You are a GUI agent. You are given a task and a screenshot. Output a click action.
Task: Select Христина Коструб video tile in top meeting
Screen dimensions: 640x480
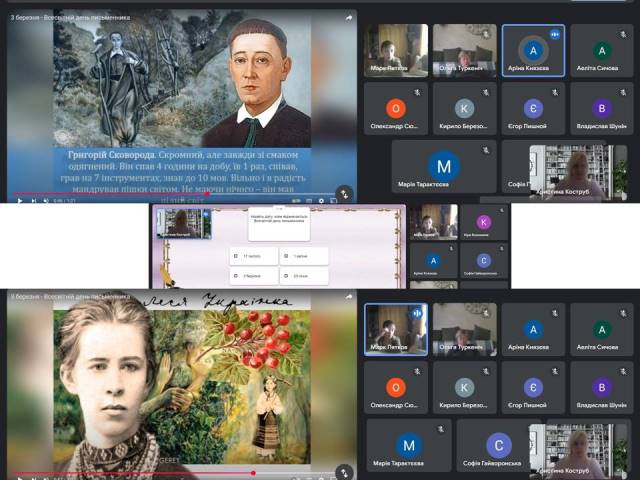point(578,172)
